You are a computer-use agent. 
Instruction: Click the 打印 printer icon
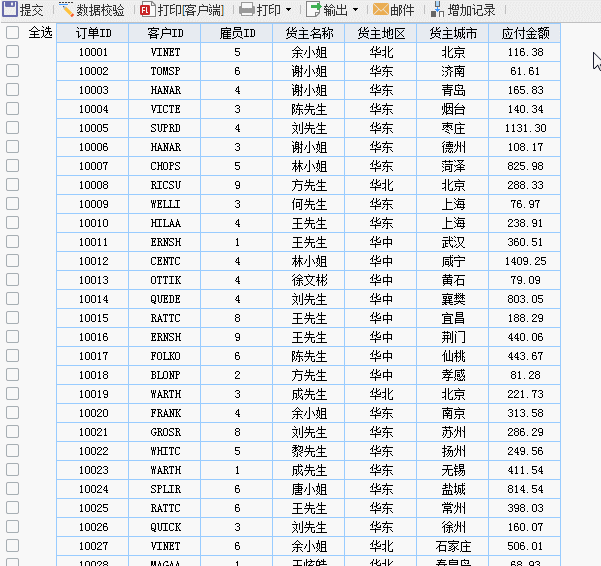247,10
